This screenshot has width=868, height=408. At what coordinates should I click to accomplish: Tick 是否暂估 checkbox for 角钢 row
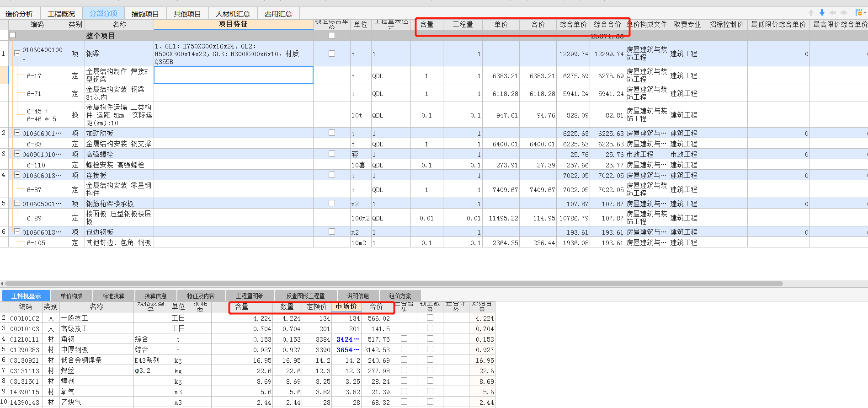pyautogui.click(x=404, y=338)
